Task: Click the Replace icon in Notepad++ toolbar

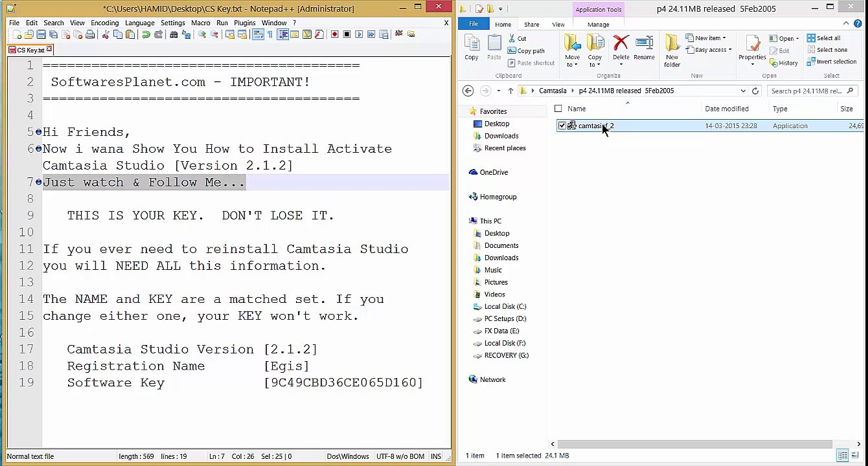Action: [x=186, y=34]
